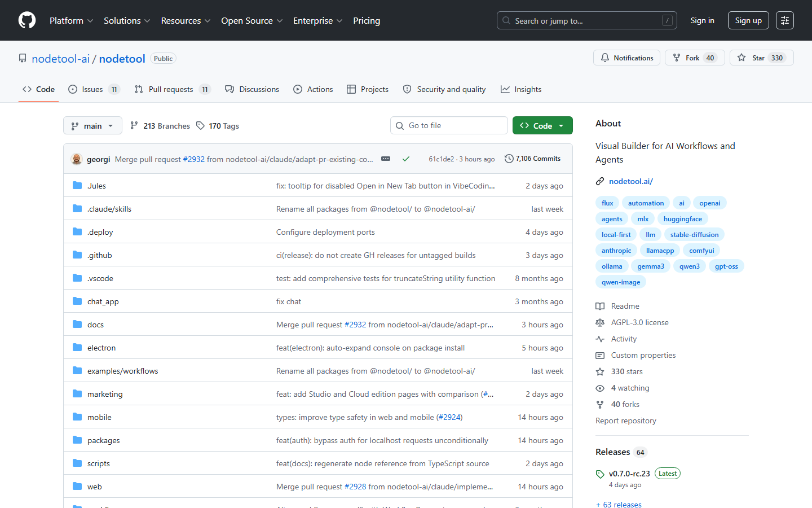Switch to the Discussions tab
This screenshot has height=508, width=812.
pyautogui.click(x=252, y=89)
